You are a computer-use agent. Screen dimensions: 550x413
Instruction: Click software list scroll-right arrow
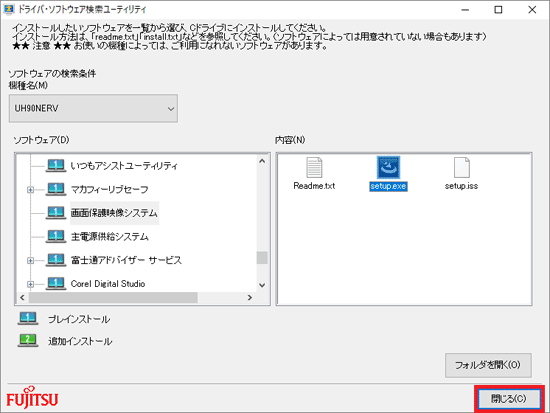[x=250, y=298]
